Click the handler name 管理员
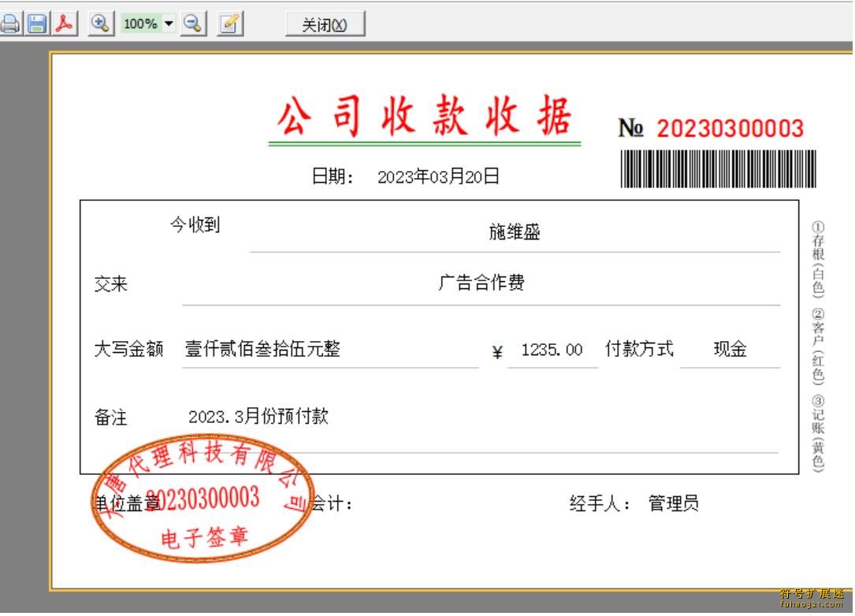This screenshot has height=616, width=855. tap(674, 503)
